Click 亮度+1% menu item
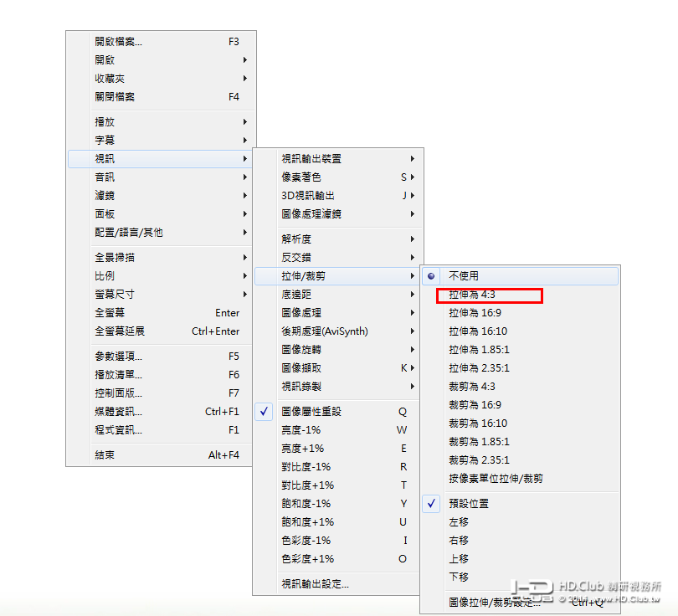Image resolution: width=678 pixels, height=616 pixels. click(336, 449)
